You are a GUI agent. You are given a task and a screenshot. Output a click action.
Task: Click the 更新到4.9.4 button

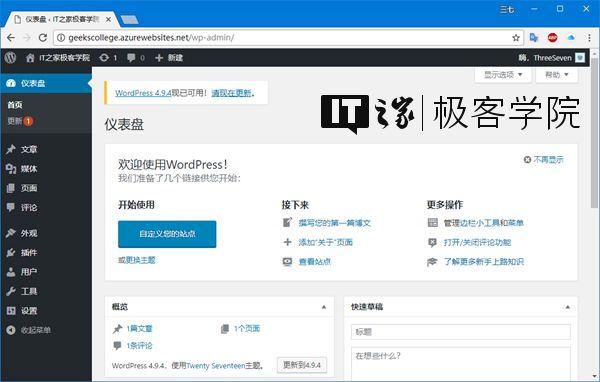tap(302, 365)
